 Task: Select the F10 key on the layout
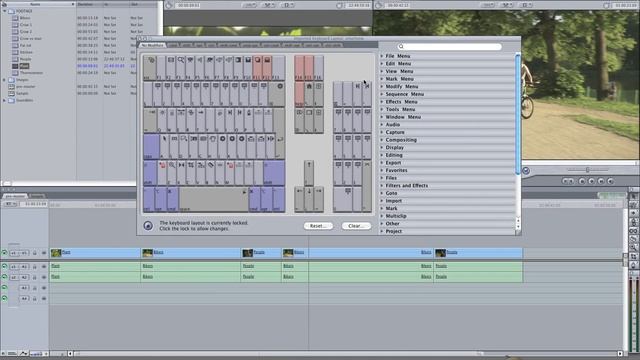[247, 68]
